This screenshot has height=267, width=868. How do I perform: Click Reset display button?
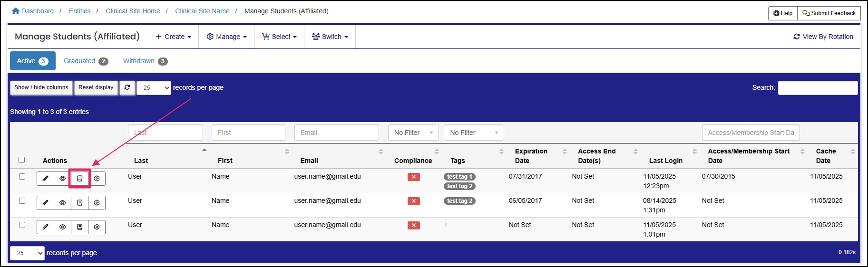point(96,88)
